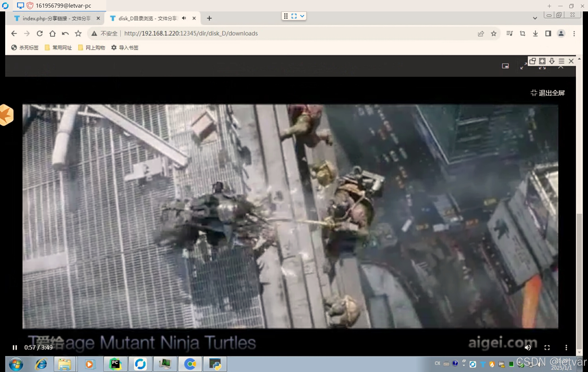Open Windows Explorer from the taskbar
Screen dimensions: 588x372
coord(65,364)
